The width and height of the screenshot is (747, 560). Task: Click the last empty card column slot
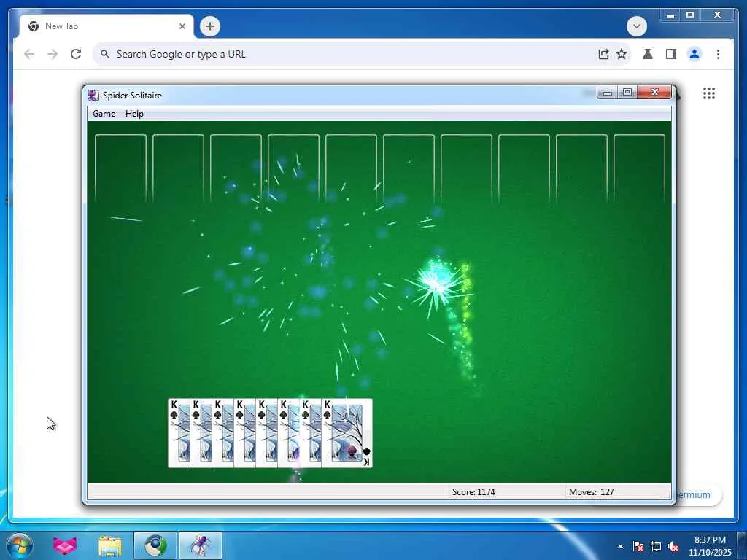coord(639,169)
